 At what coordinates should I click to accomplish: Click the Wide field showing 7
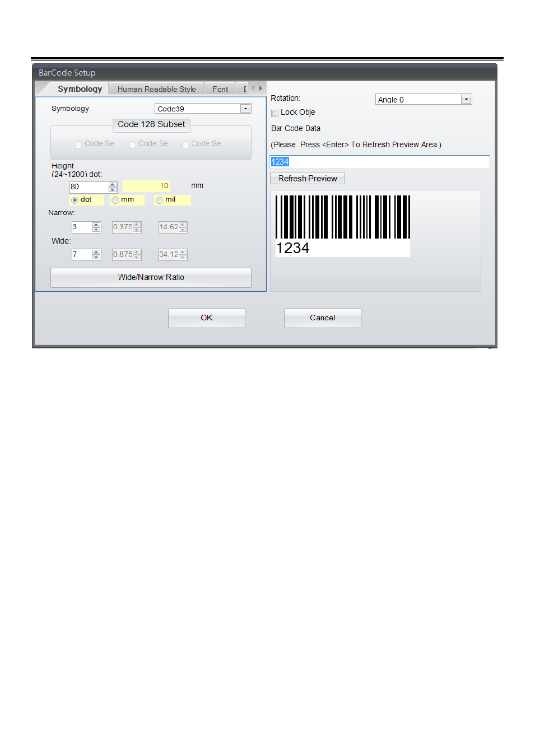tap(82, 255)
